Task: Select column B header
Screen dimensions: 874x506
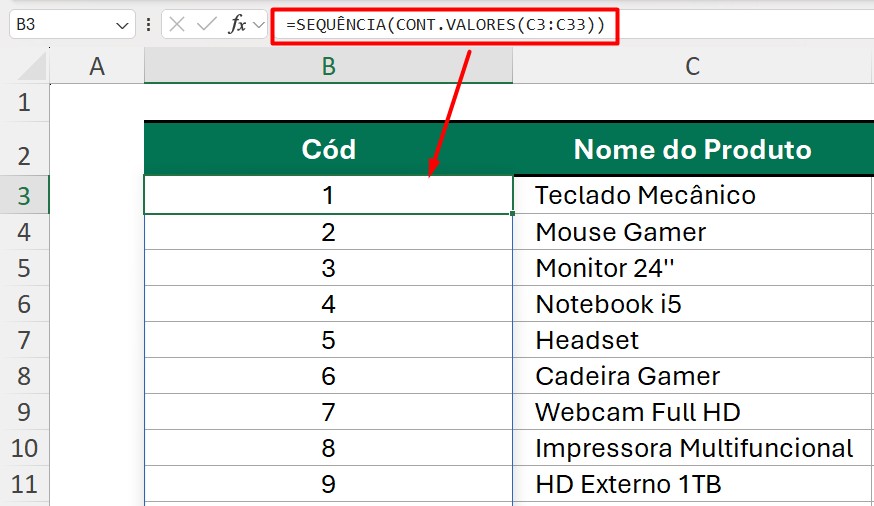Action: pos(328,66)
